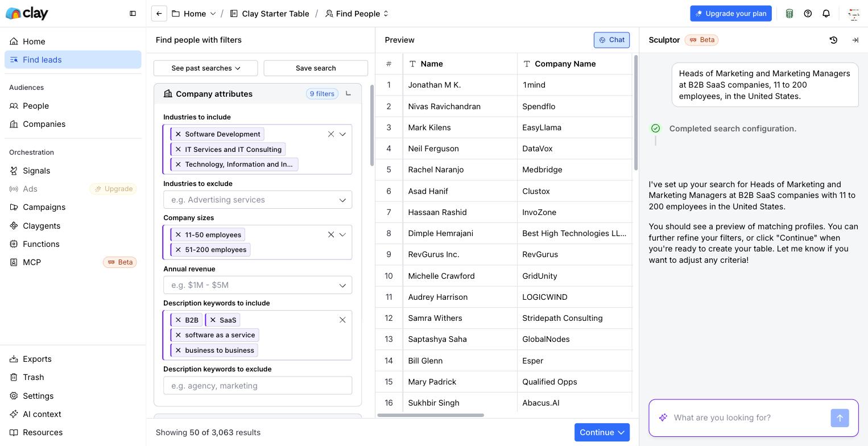Open notifications bell icon
The image size is (868, 446).
click(x=826, y=14)
